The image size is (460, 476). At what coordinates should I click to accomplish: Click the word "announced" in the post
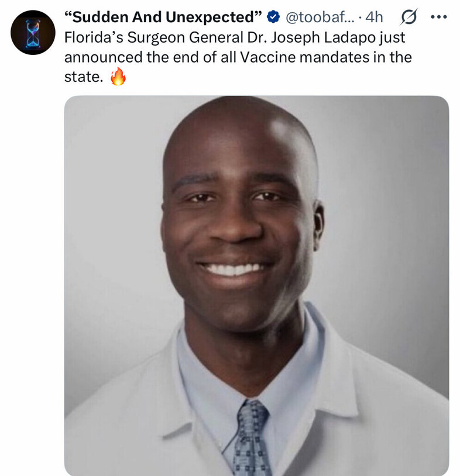click(x=104, y=57)
